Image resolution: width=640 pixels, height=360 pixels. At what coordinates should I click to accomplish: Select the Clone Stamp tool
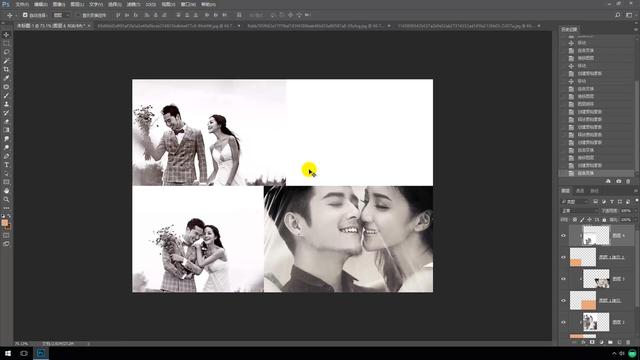click(6, 104)
